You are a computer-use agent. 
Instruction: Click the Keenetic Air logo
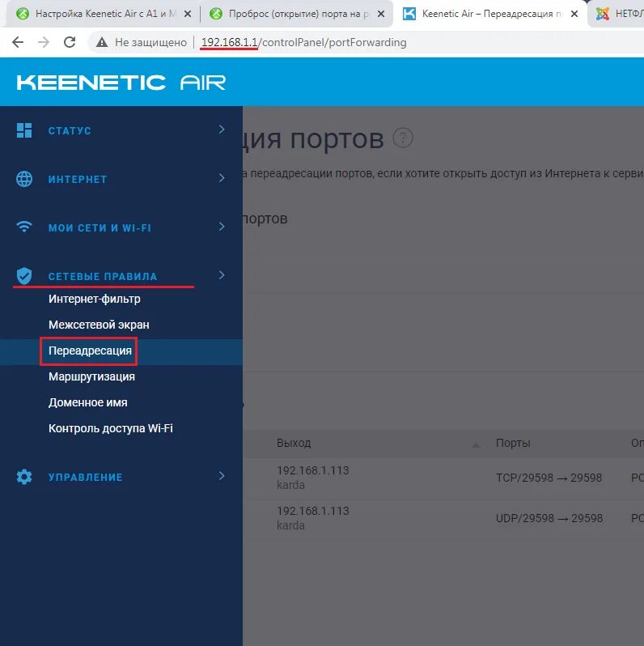click(x=121, y=83)
